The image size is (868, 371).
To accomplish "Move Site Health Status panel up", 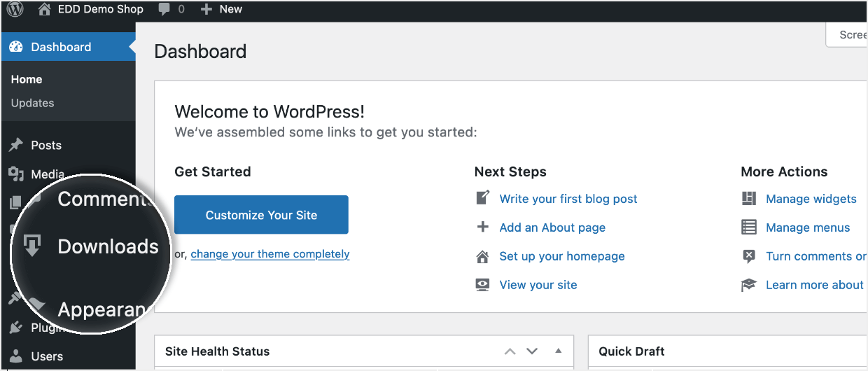I will coord(510,351).
